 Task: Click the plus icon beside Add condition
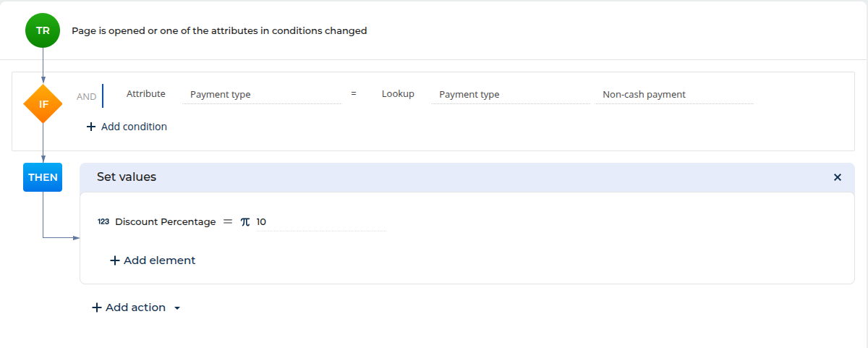click(91, 127)
